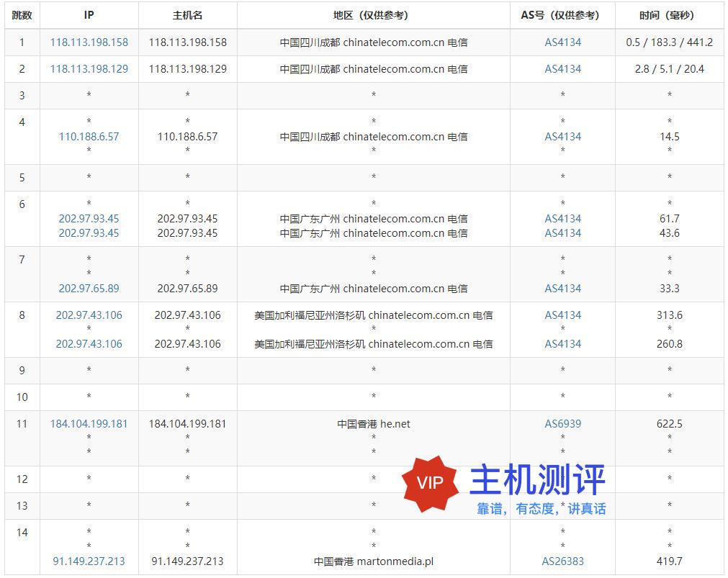
Task: Select 美国加利福尼亚州洛杉矶 region on 313.6 ms line
Action: [x=374, y=315]
